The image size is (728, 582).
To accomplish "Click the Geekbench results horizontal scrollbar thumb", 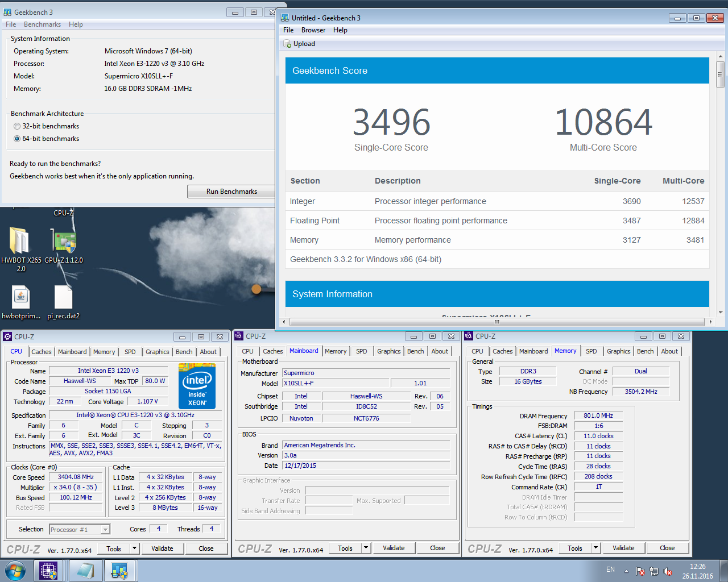I will coord(497,322).
